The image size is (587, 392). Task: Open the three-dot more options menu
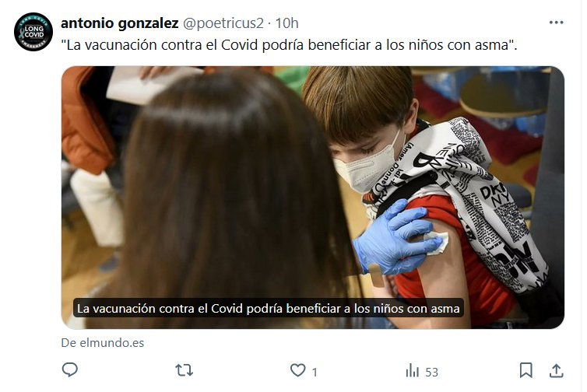click(x=557, y=23)
